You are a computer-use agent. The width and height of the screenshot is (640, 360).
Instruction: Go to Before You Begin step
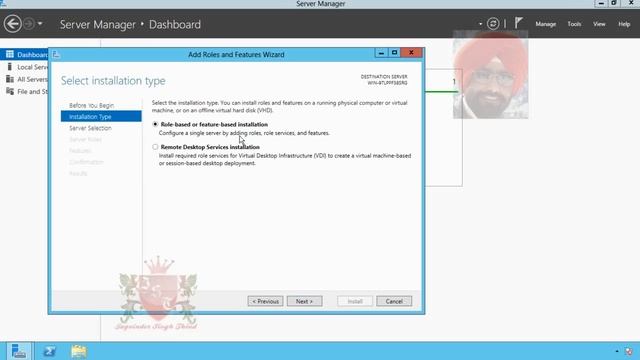[x=91, y=105]
